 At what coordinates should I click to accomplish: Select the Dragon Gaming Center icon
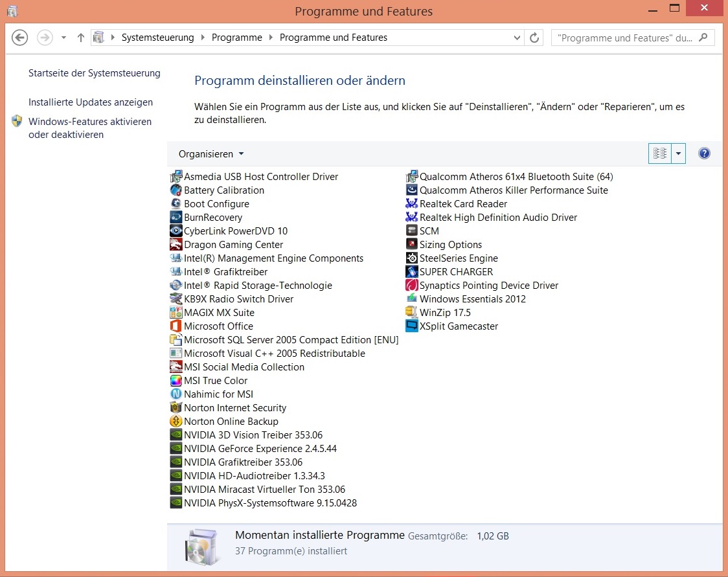tap(176, 244)
